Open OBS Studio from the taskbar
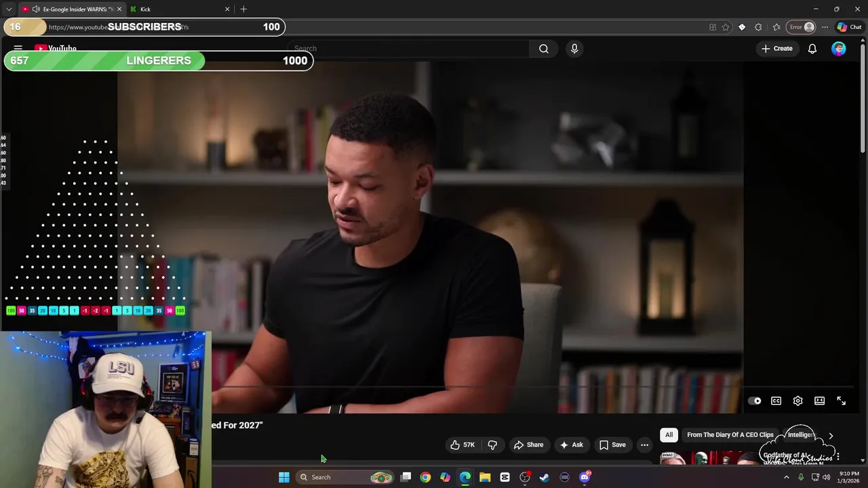The height and width of the screenshot is (488, 868). pos(524,477)
